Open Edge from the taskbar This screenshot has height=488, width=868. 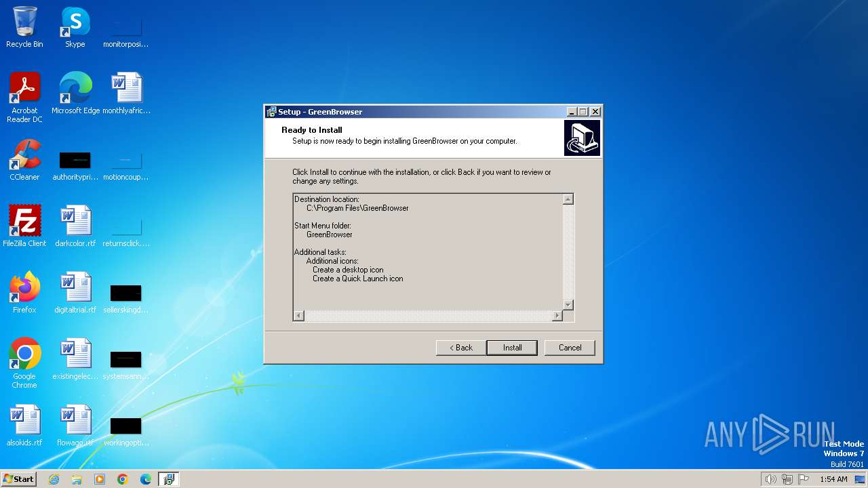146,479
